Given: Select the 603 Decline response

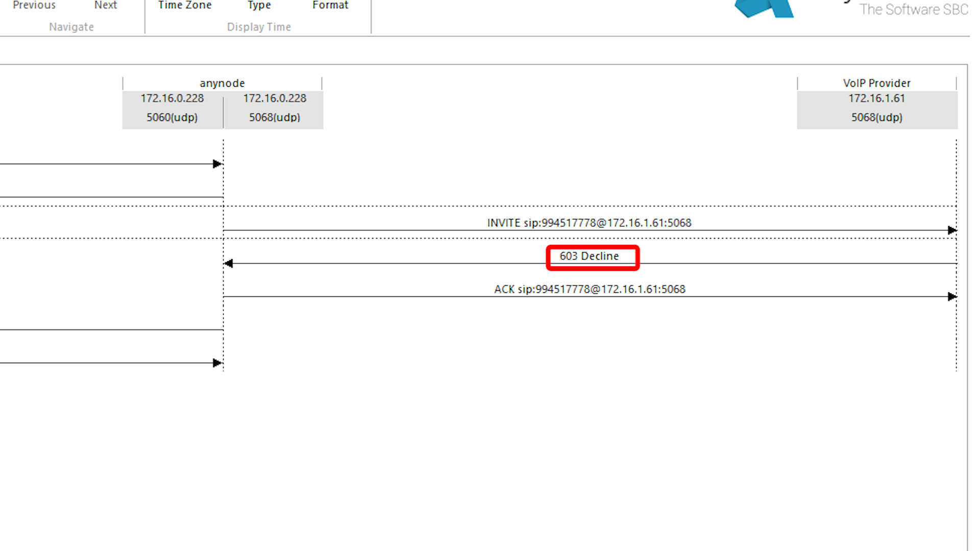Looking at the screenshot, I should [589, 256].
